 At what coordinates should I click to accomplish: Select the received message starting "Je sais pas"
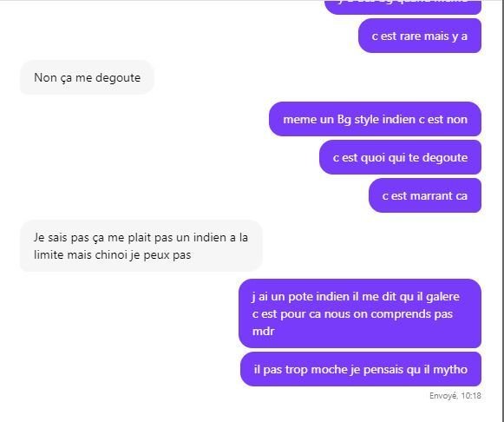pos(141,246)
